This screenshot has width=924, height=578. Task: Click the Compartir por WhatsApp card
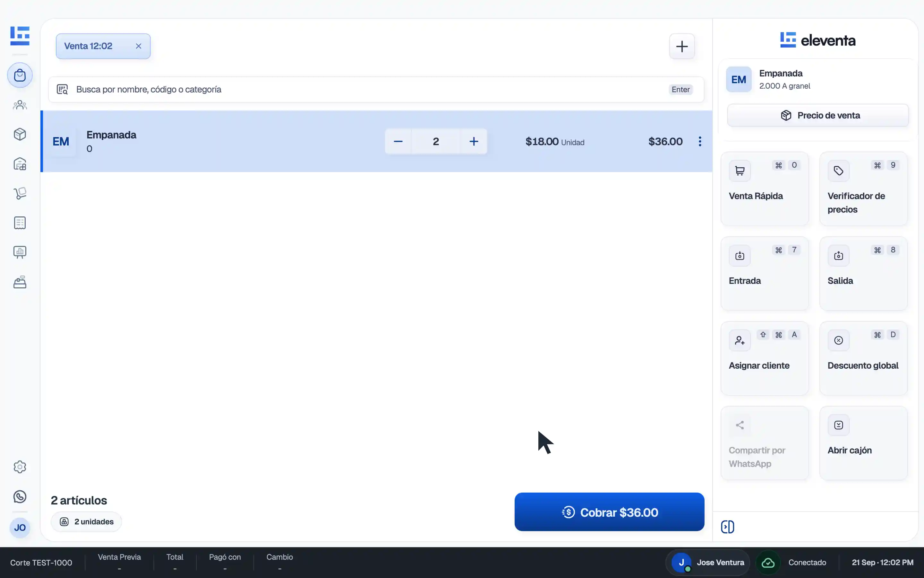(x=765, y=443)
